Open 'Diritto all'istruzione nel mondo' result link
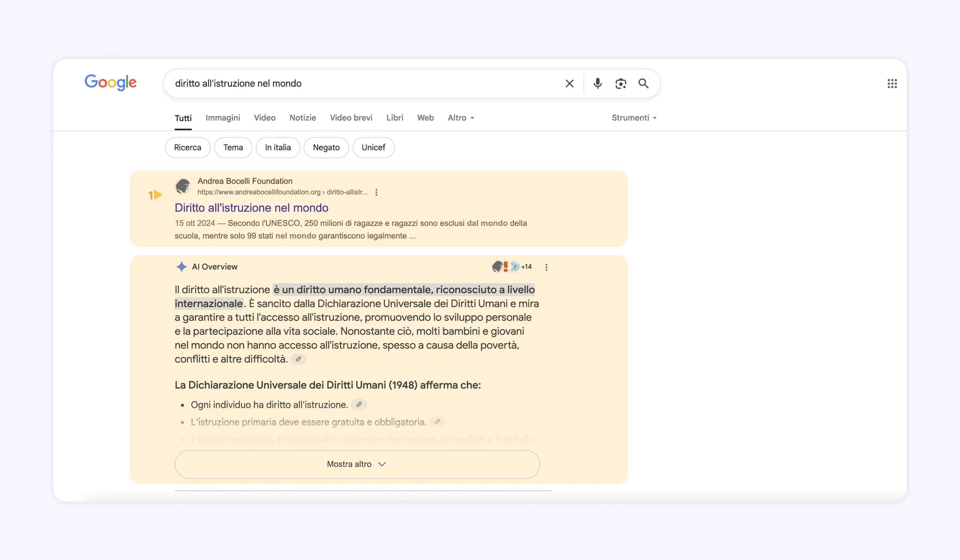960x560 pixels. 251,208
